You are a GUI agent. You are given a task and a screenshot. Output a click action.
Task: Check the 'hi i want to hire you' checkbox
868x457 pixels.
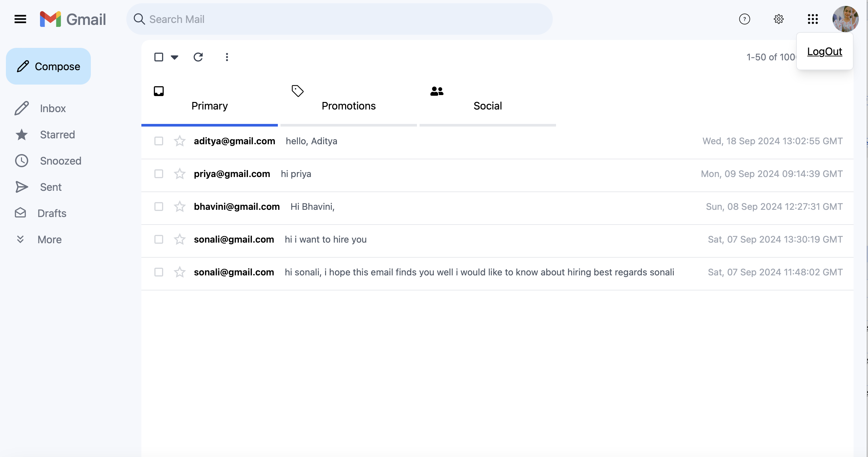coord(159,239)
